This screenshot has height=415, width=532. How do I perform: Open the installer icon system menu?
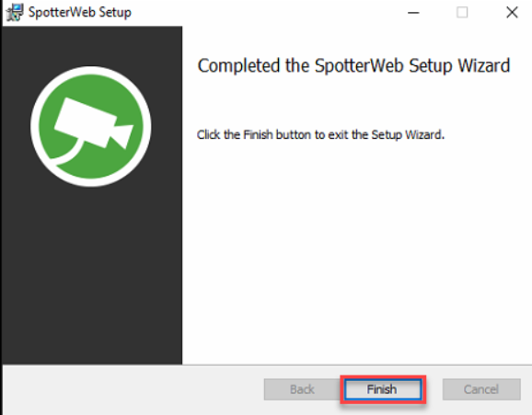click(x=14, y=13)
